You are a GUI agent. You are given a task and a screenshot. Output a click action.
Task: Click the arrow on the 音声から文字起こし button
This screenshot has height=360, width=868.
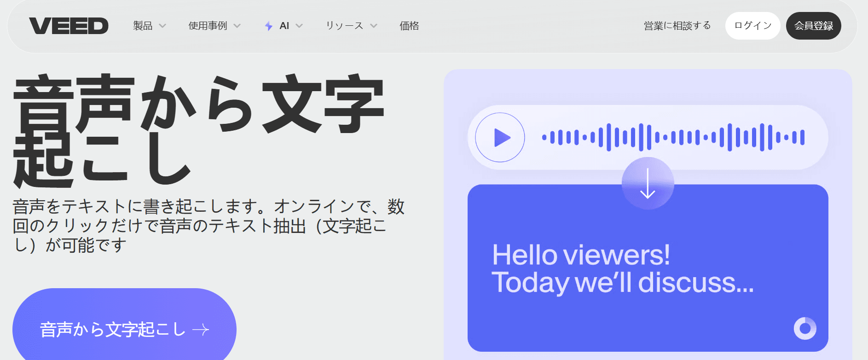coord(201,330)
